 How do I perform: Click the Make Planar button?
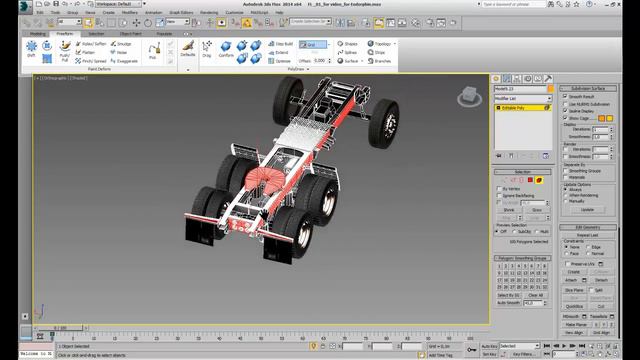coord(576,324)
